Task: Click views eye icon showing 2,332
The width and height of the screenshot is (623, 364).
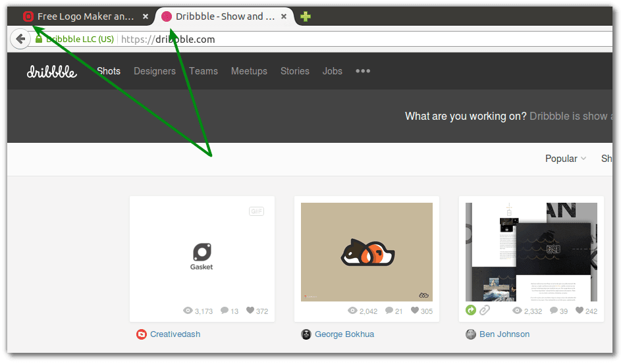Action: tap(517, 311)
